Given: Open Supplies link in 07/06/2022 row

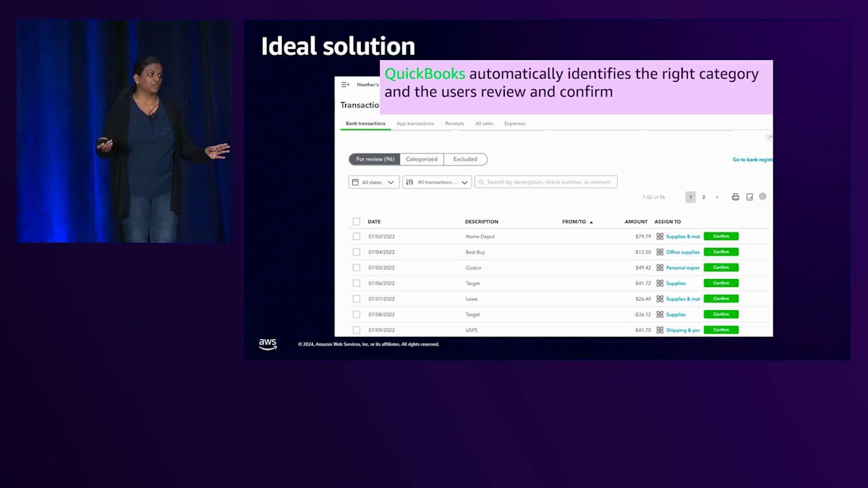Looking at the screenshot, I should click(x=676, y=283).
